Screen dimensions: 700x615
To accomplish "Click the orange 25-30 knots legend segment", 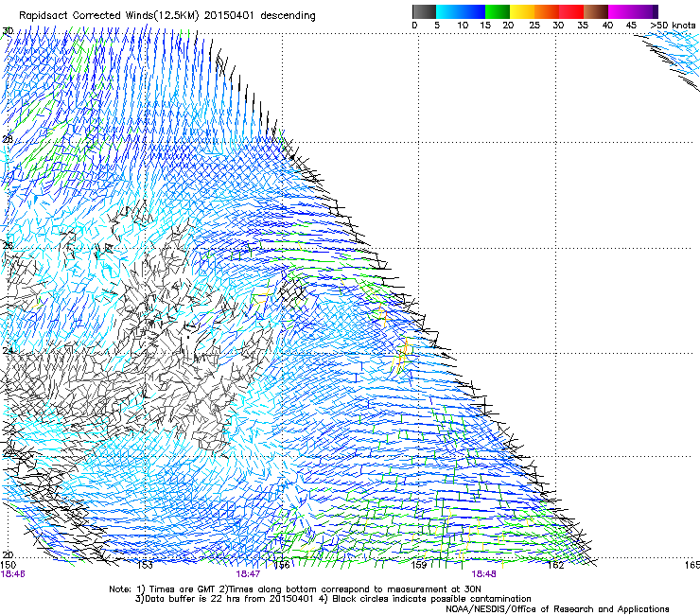I will pos(547,11).
